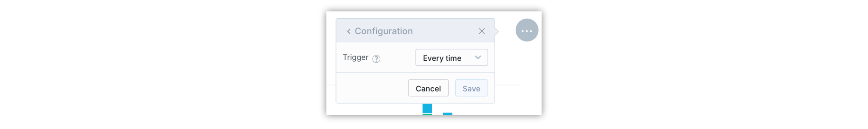Click the Cancel button
Image resolution: width=868 pixels, height=129 pixels.
pyautogui.click(x=428, y=88)
